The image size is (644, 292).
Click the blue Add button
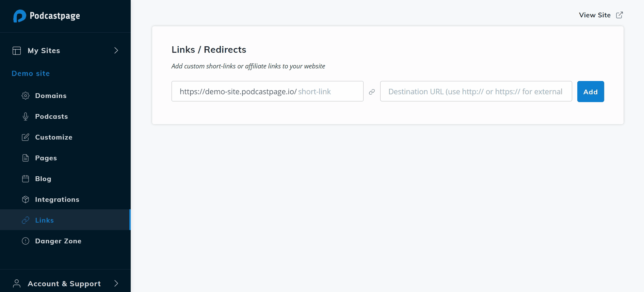(x=591, y=92)
